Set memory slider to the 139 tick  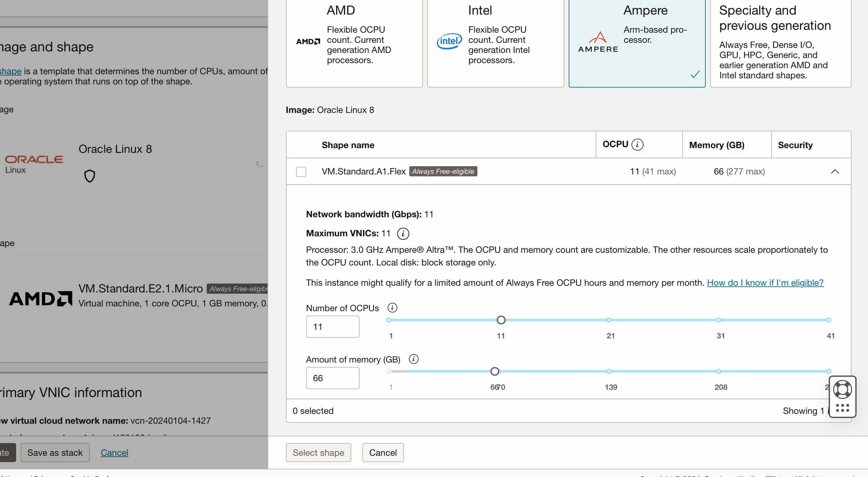coord(609,371)
